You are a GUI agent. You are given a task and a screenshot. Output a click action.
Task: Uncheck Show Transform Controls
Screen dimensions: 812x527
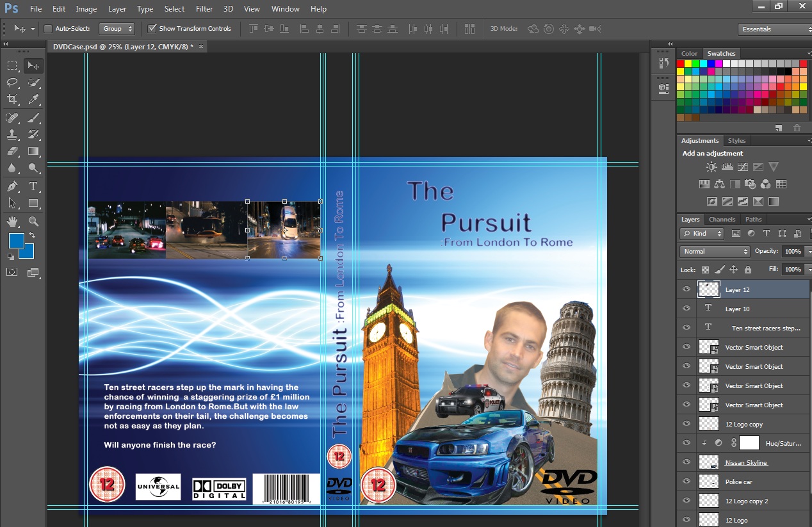click(152, 28)
